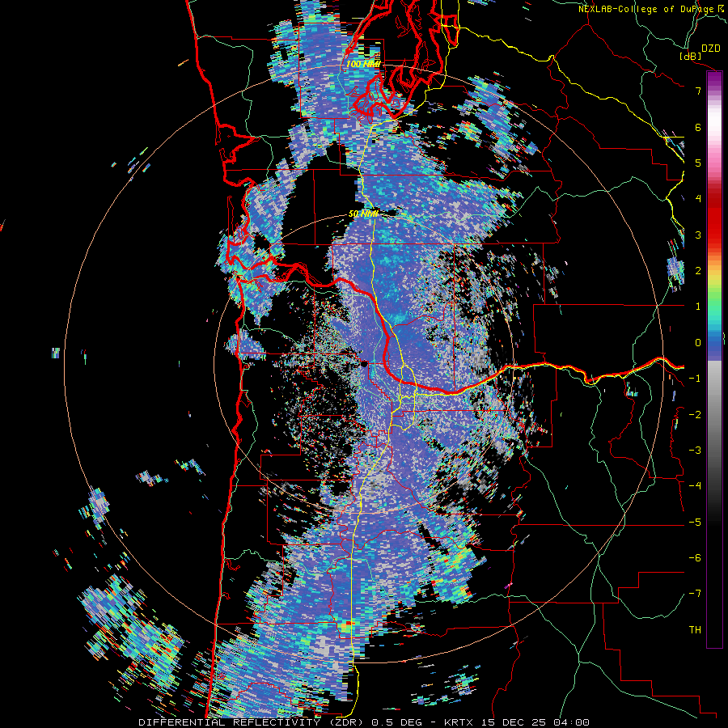Click the Differential Reflectivity caption at bottom
The width and height of the screenshot is (728, 728).
363,722
